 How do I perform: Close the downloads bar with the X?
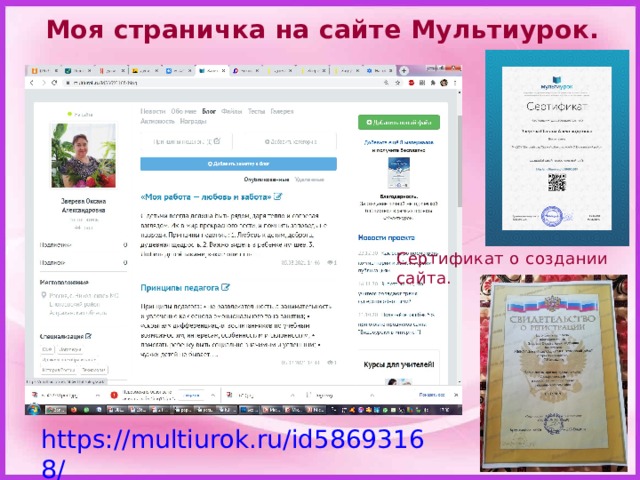(x=456, y=395)
